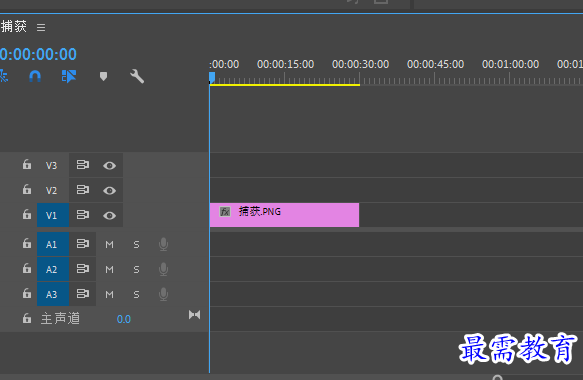Click ruler at 00:00:30:00 mark
Viewport: 583px width, 380px height.
360,64
